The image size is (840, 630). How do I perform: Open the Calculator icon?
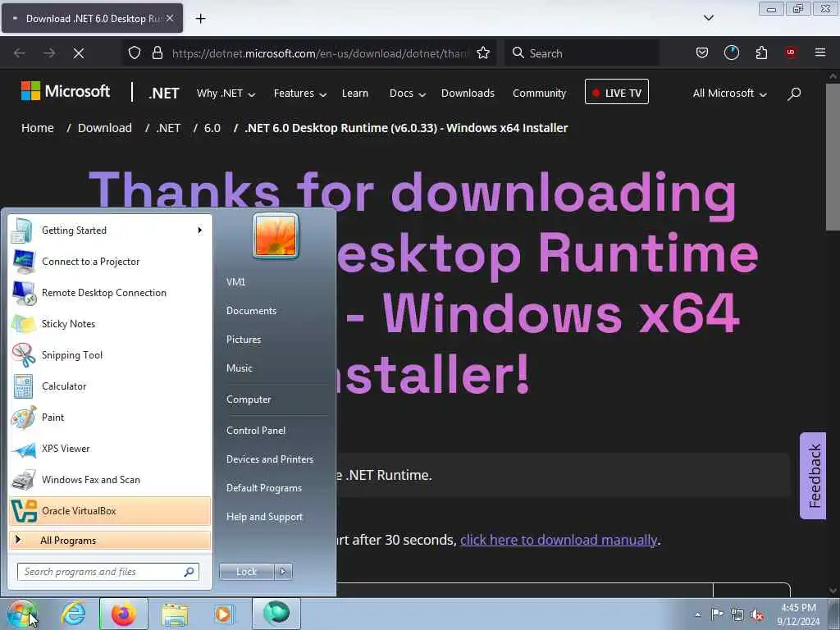[x=23, y=386]
